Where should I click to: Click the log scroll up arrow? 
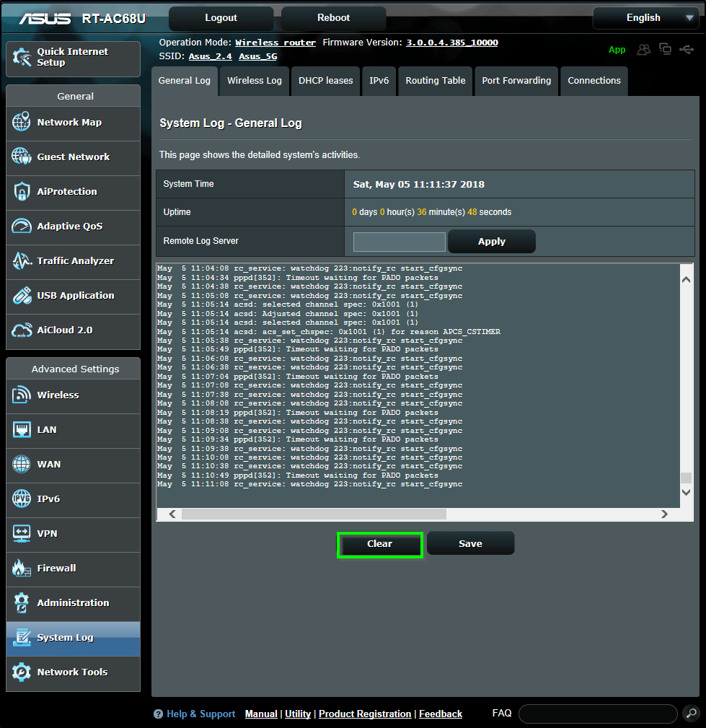(686, 279)
